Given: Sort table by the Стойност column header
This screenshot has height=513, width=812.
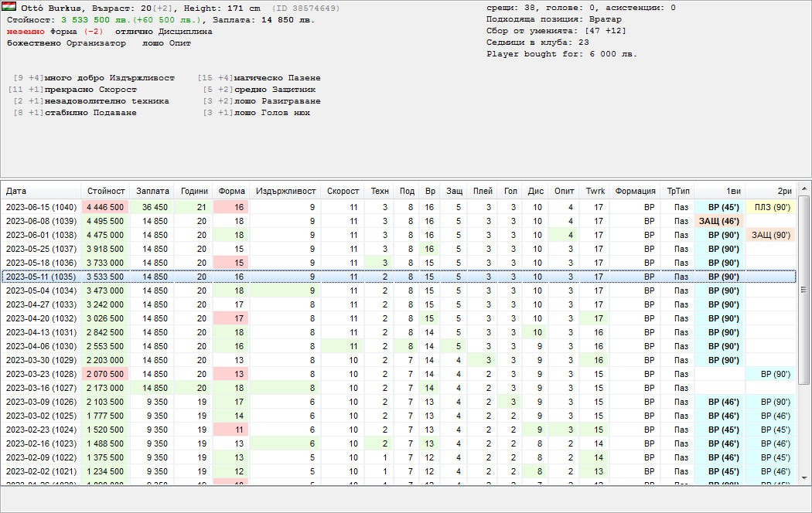Looking at the screenshot, I should (x=106, y=191).
